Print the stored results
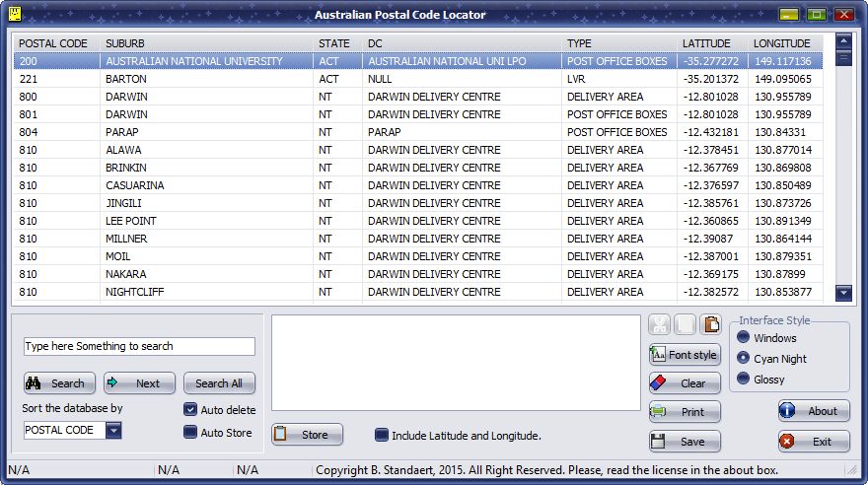 685,411
